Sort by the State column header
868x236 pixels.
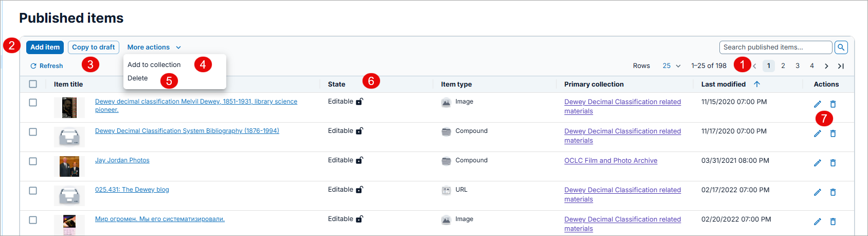tap(337, 84)
